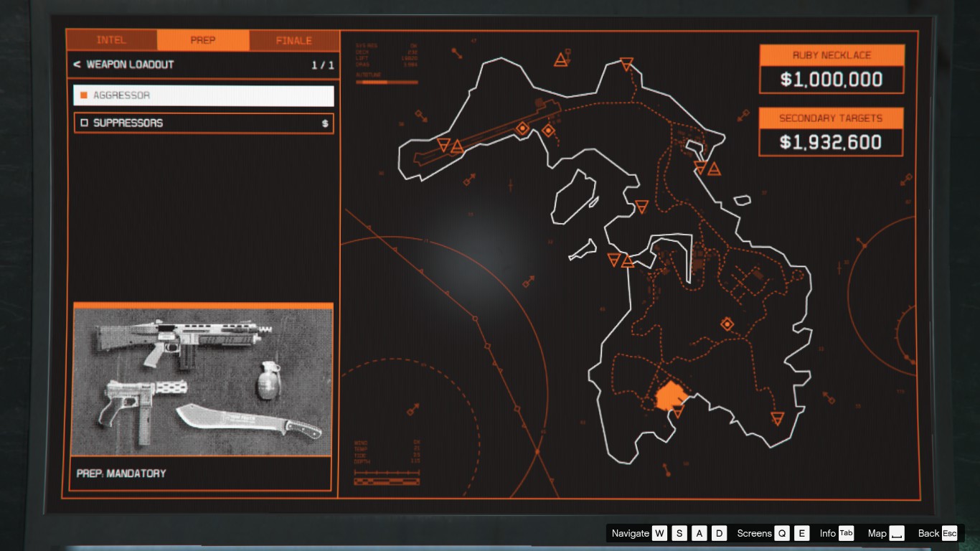
Task: Click the $1,000,000 primary target value
Action: click(831, 80)
